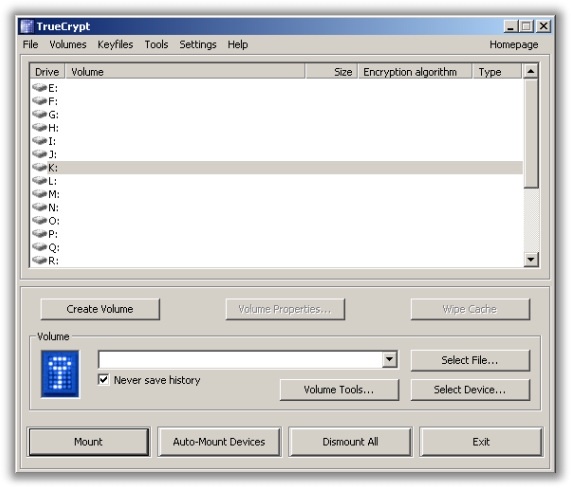The height and width of the screenshot is (488, 571).
Task: Click the Mount button
Action: 88,442
